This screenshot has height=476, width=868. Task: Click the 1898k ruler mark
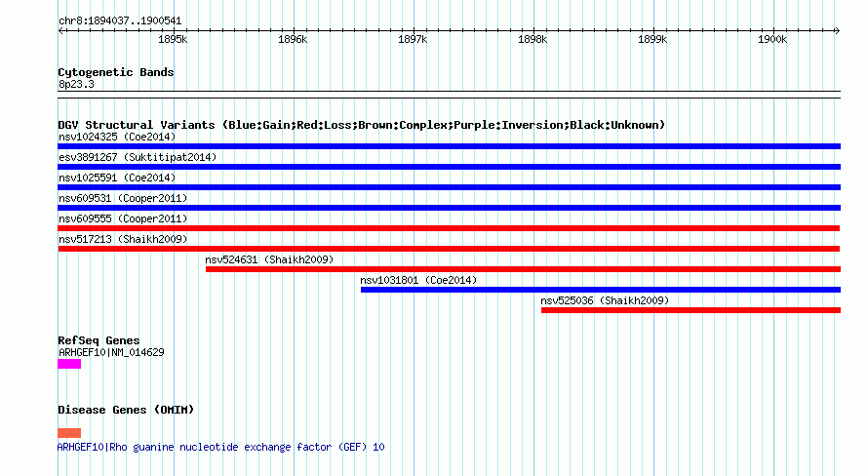[533, 39]
